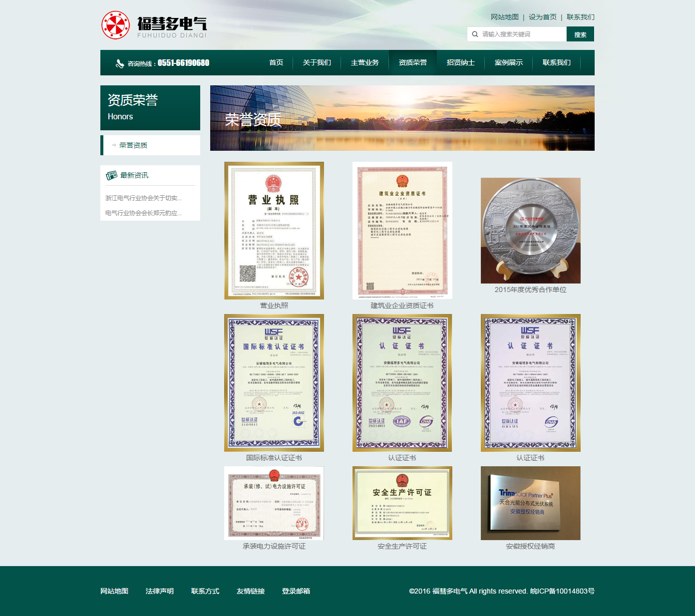Click the magnifier icon in search box

point(475,34)
